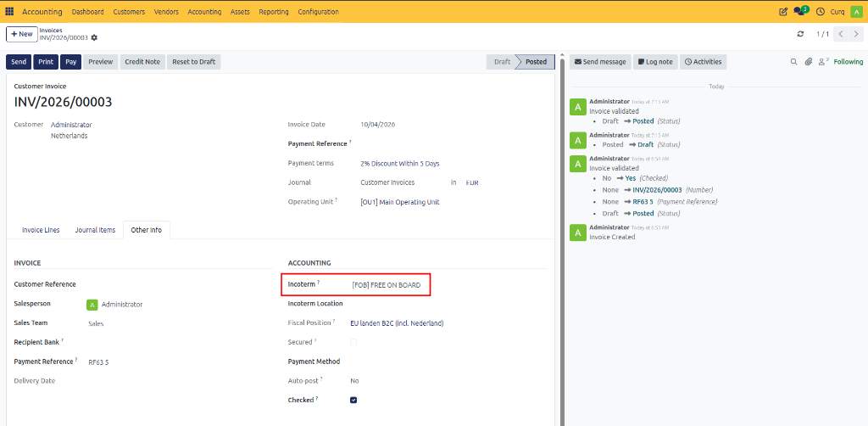Click the Send button
Screen dimensions: 868x426
pos(19,62)
